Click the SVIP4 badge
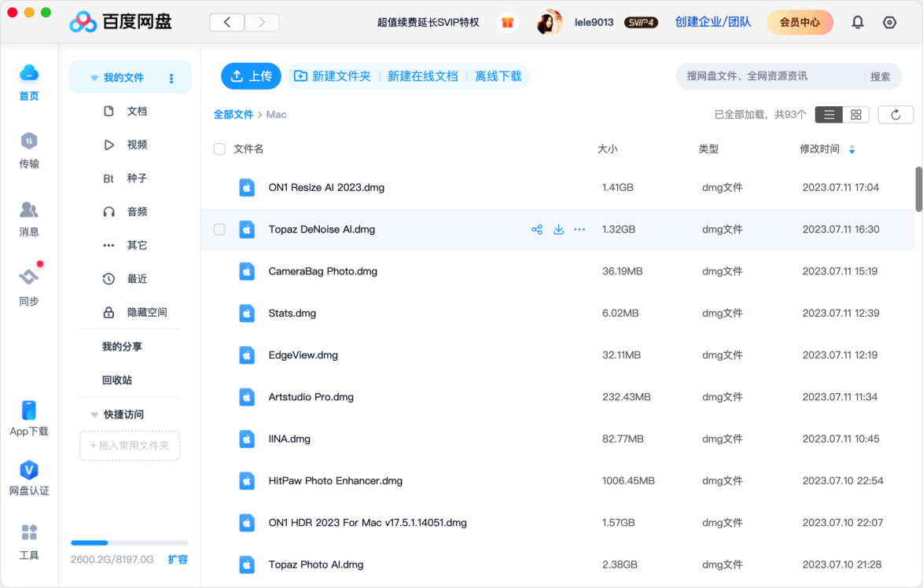The width and height of the screenshot is (923, 588). pos(641,22)
